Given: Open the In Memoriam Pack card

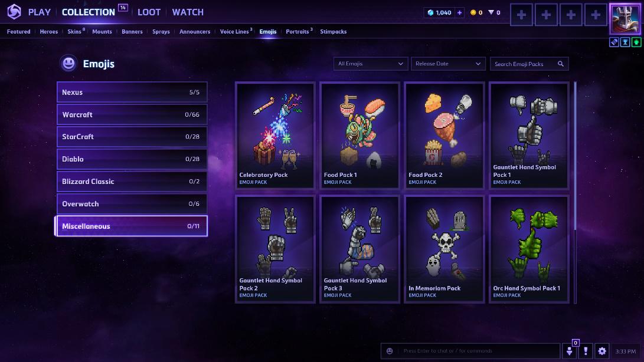Looking at the screenshot, I should point(444,249).
